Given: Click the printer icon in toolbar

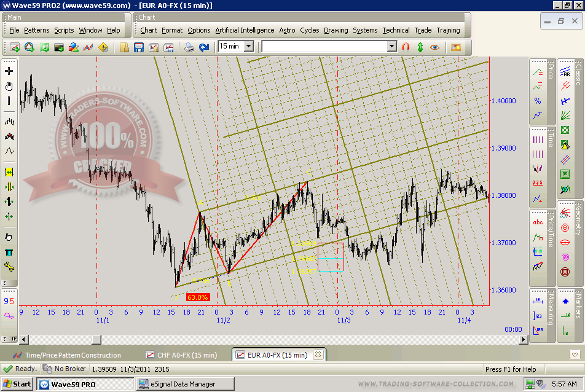Looking at the screenshot, I should pos(190,47).
